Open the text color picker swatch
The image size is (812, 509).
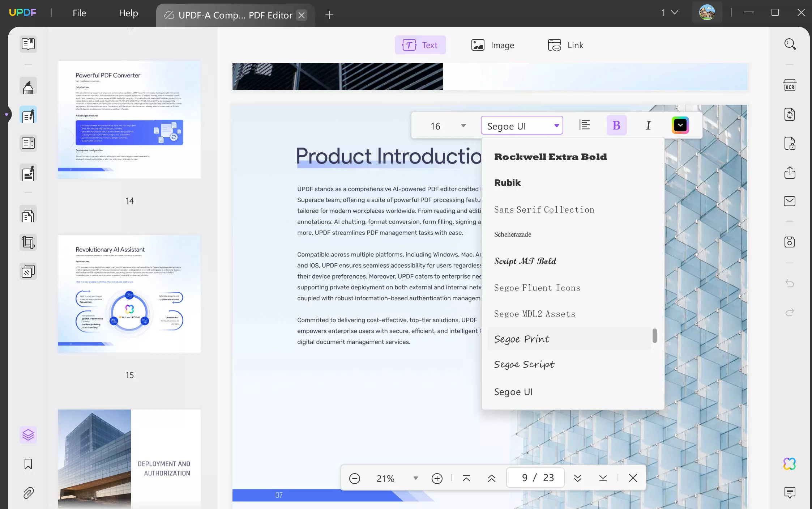[x=680, y=125]
